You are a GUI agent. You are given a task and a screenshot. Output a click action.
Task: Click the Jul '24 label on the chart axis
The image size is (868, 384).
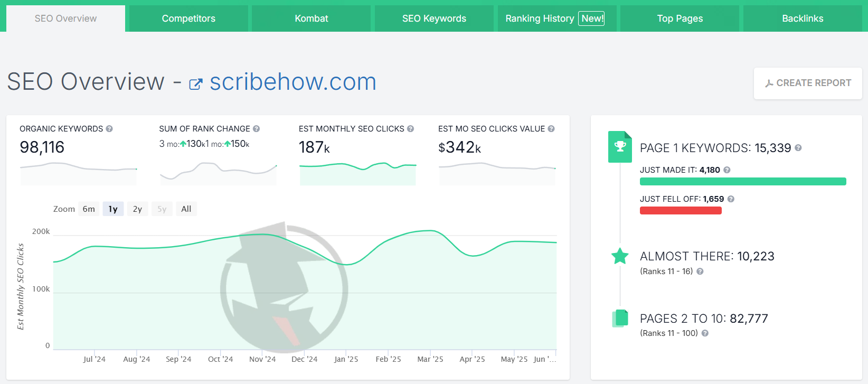coord(95,359)
